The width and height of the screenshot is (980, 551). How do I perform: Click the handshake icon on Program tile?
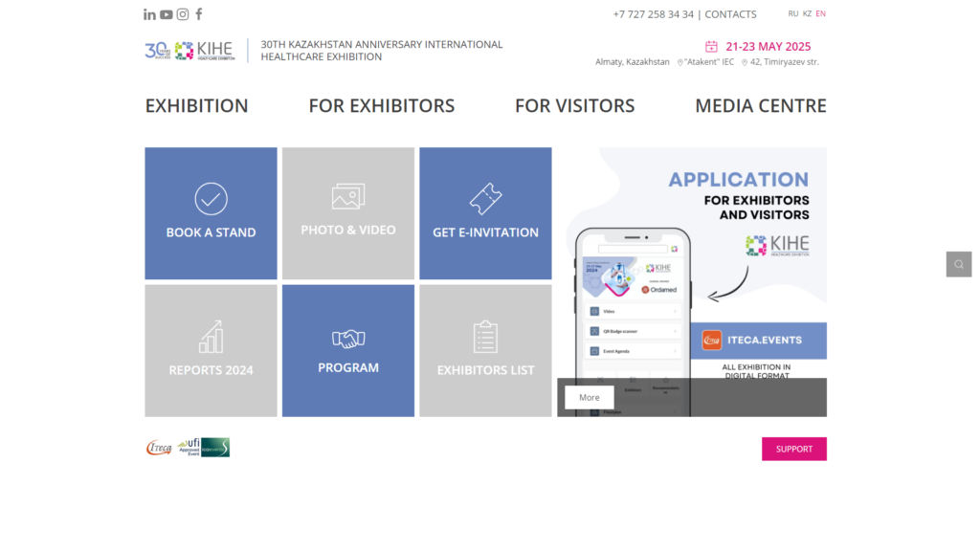(x=348, y=339)
